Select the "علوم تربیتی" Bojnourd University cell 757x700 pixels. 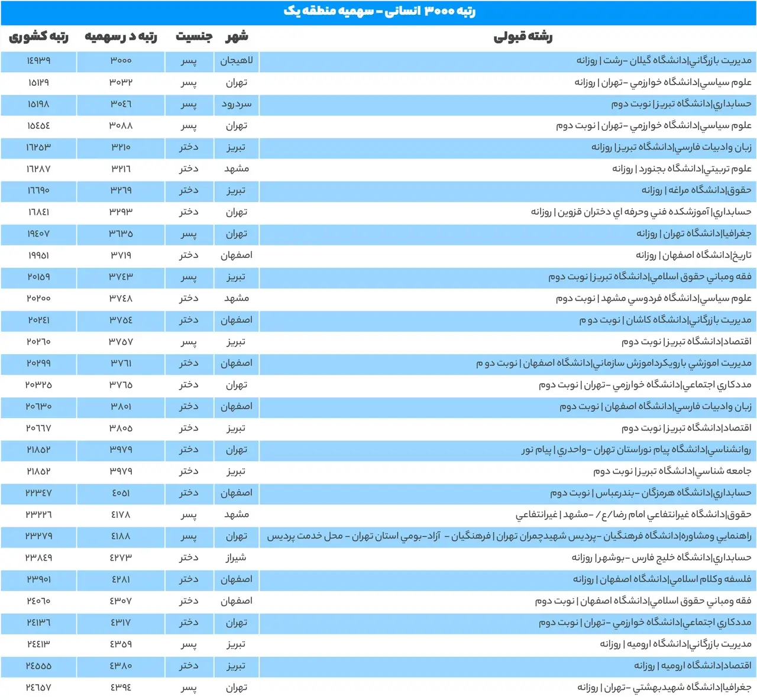pyautogui.click(x=681, y=169)
